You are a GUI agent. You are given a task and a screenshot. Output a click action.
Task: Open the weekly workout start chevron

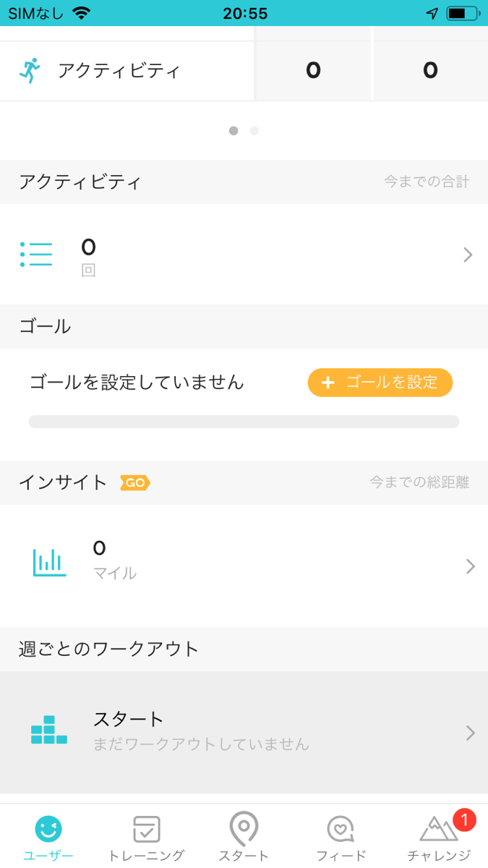(x=468, y=733)
